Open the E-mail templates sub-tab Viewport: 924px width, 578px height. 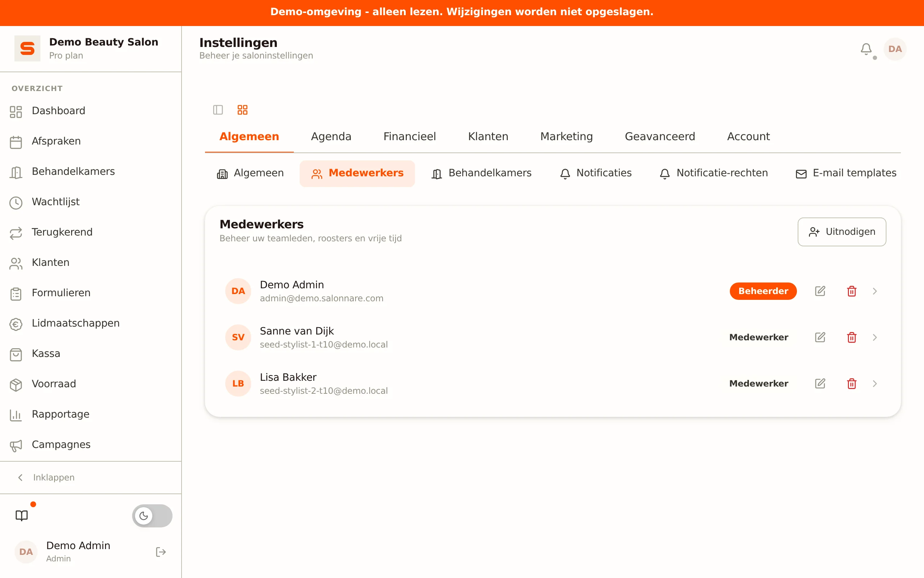tap(846, 173)
